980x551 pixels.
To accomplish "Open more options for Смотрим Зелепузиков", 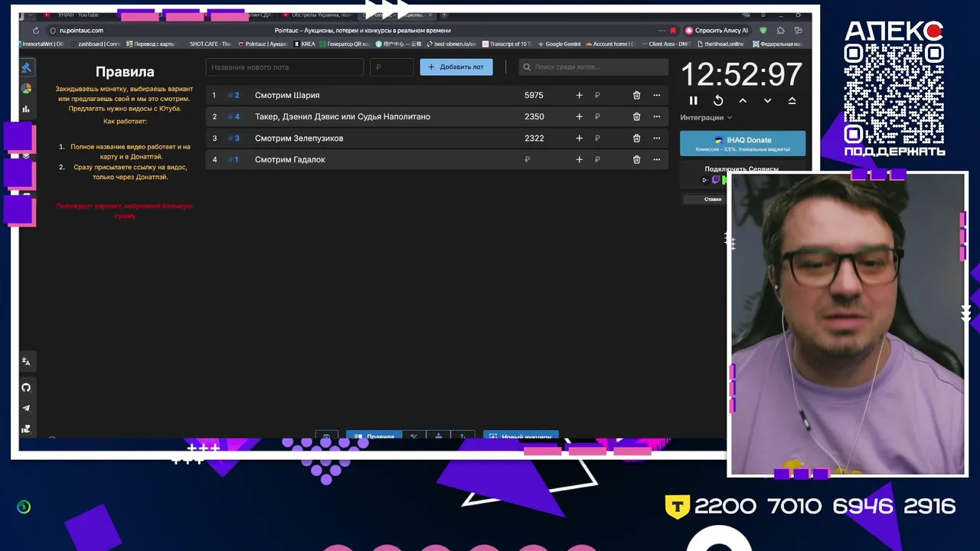I will [656, 138].
